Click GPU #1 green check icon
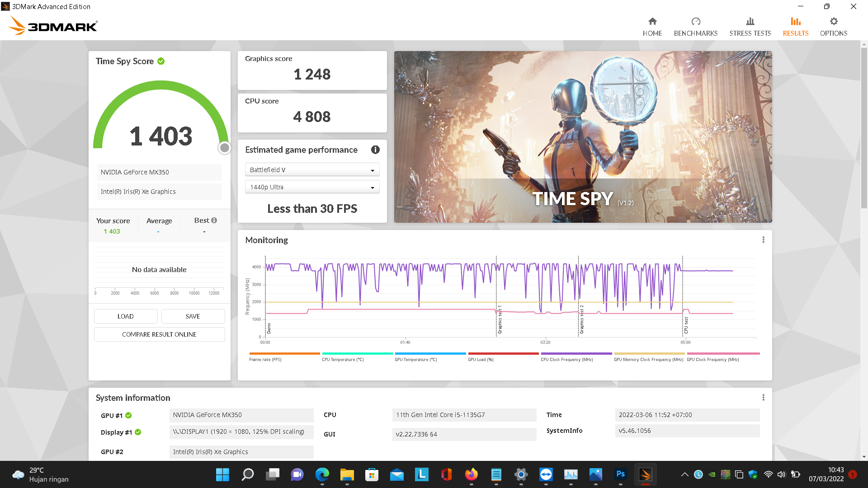This screenshot has height=488, width=868. [x=128, y=415]
